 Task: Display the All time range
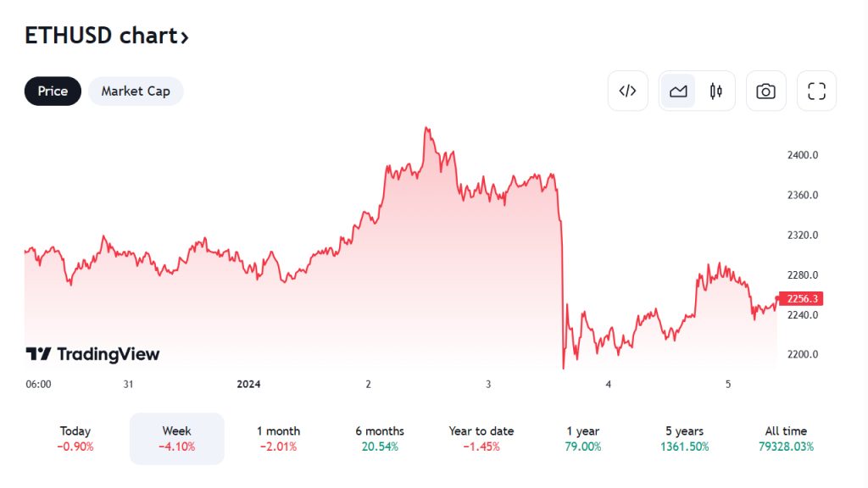pos(786,439)
